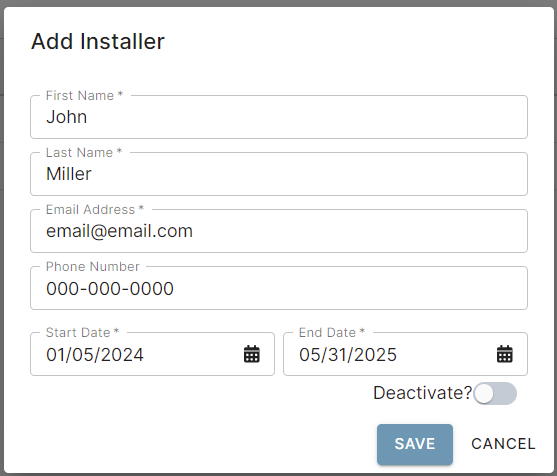Click the Phone Number floating label
557x476 pixels.
point(93,267)
